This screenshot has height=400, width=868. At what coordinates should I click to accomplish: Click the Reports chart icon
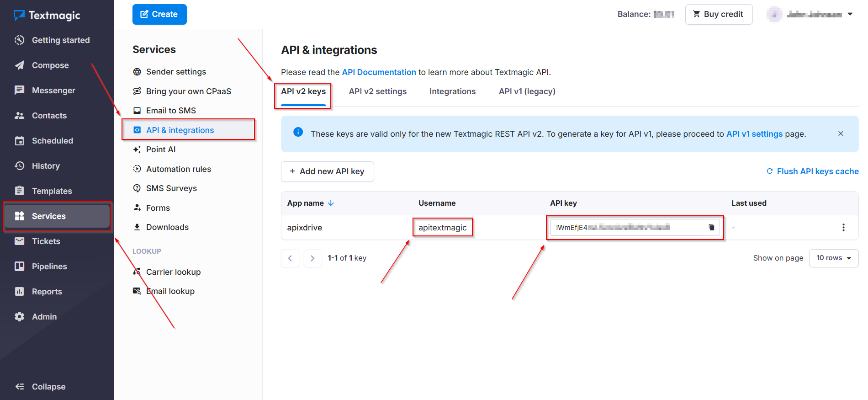[x=19, y=291]
